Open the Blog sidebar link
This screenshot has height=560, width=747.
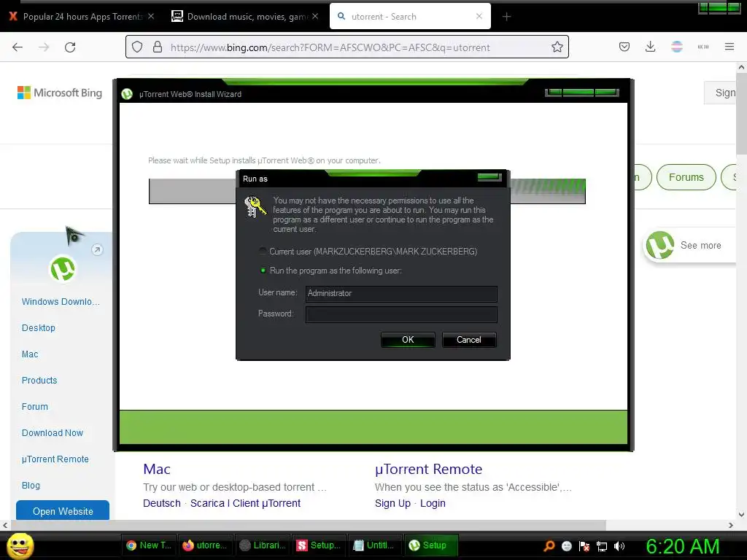31,485
